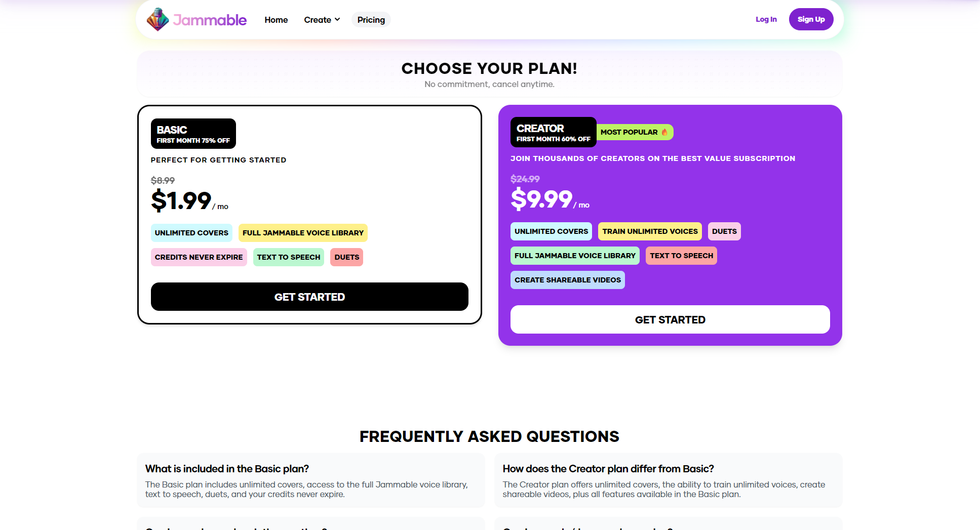Screen dimensions: 980x530
Task: Click the Jammable gem logo icon
Action: 158,20
